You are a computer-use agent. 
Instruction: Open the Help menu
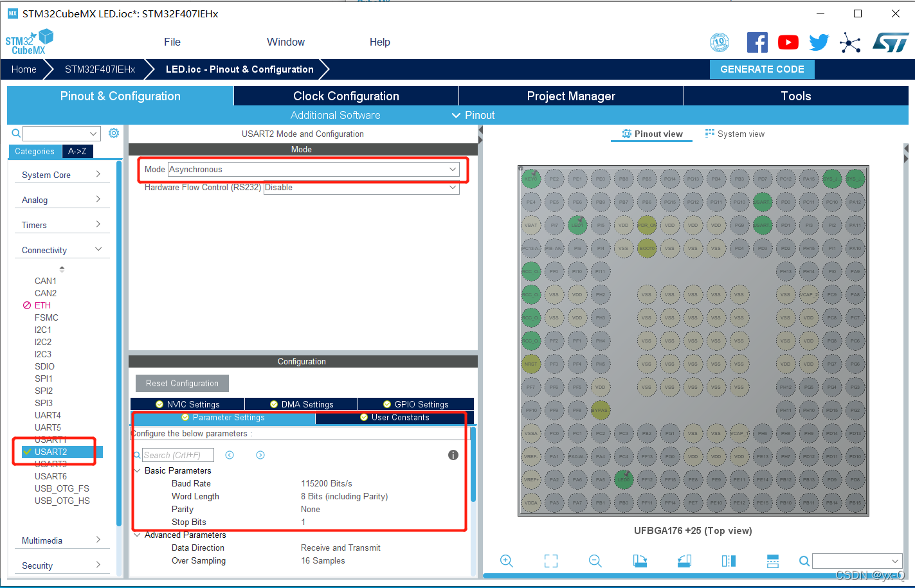[380, 42]
